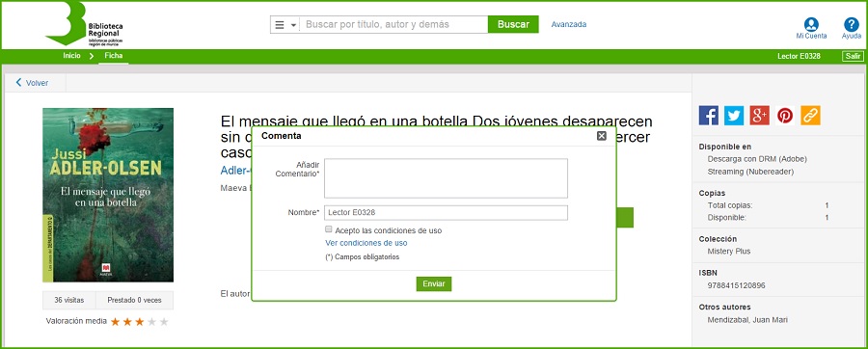Click the Total copias row

click(x=768, y=205)
